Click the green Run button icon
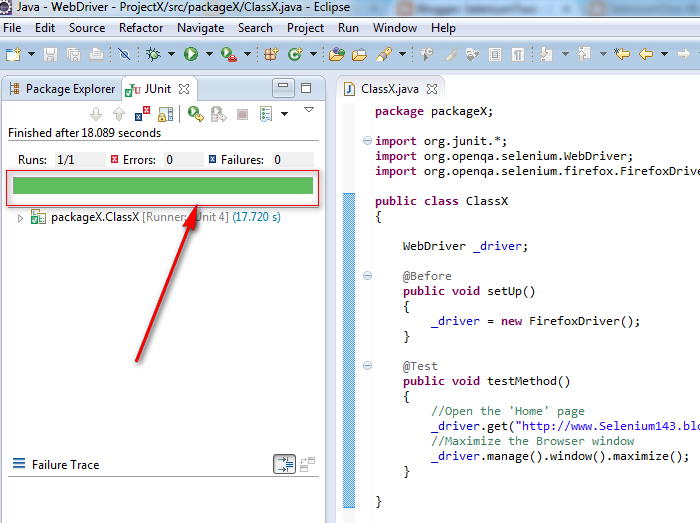Screen dimensions: 700x523 point(191,54)
